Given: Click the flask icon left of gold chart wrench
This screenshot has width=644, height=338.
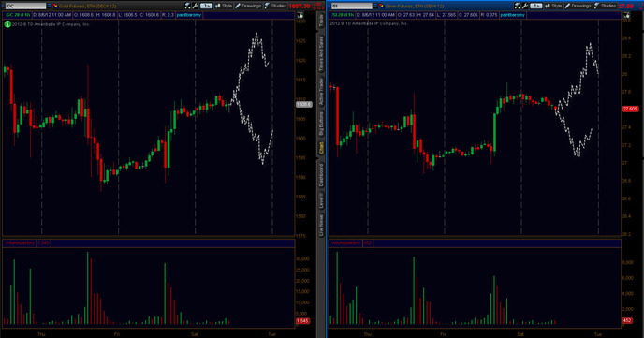Looking at the screenshot, I should pyautogui.click(x=188, y=6).
